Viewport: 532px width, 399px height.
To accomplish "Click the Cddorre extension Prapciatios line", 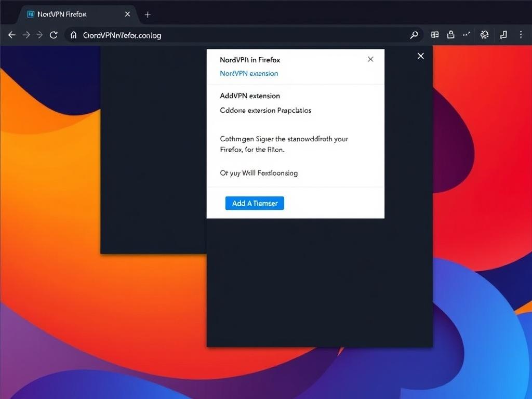I will (265, 110).
